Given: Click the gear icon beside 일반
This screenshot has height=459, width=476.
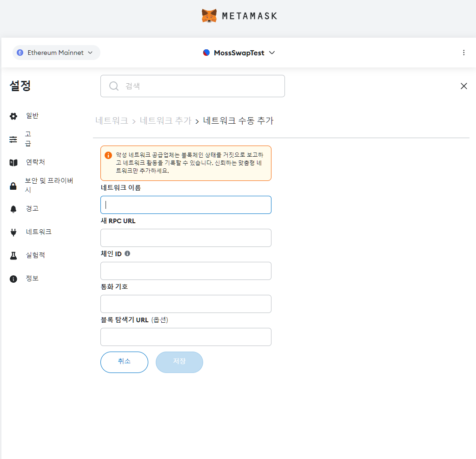Looking at the screenshot, I should (x=13, y=116).
